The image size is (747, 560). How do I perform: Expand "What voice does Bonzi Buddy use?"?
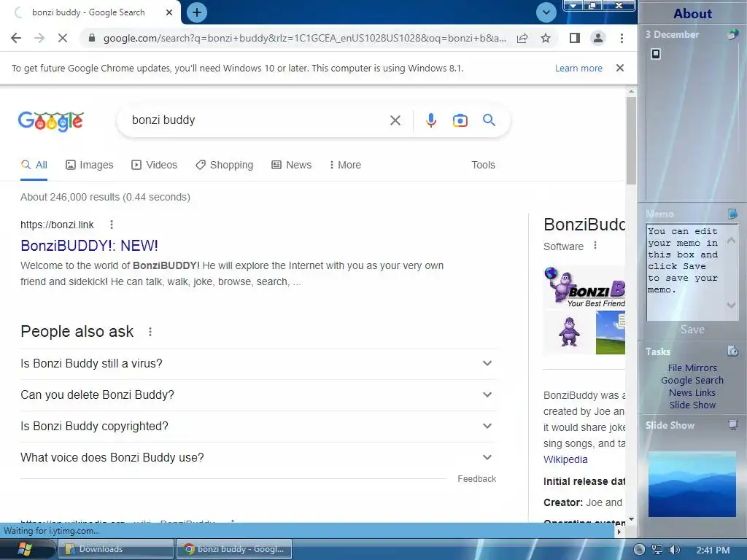point(258,458)
